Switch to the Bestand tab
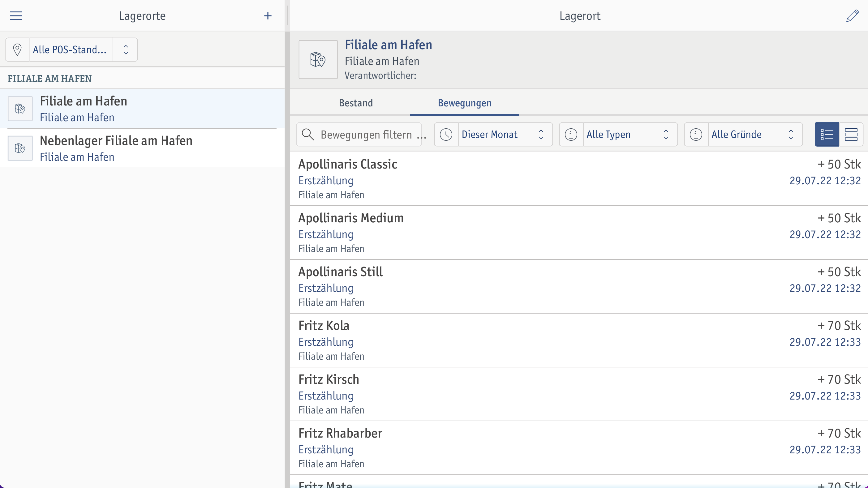Viewport: 868px width, 488px height. click(356, 103)
